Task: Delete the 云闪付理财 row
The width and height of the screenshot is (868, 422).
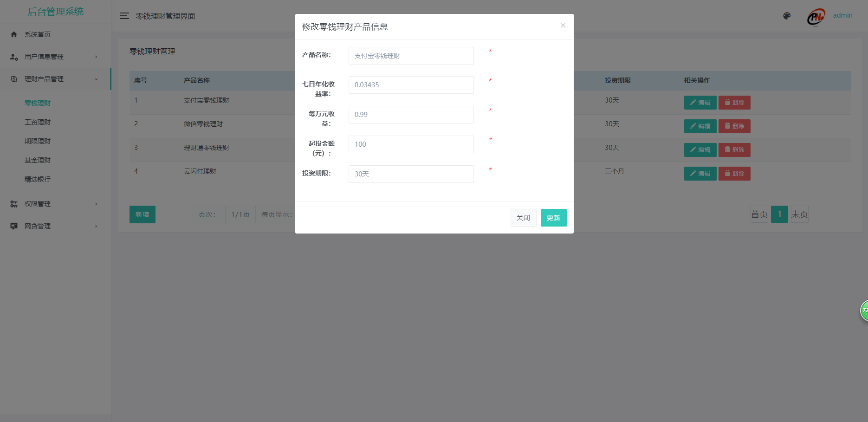Action: 734,174
